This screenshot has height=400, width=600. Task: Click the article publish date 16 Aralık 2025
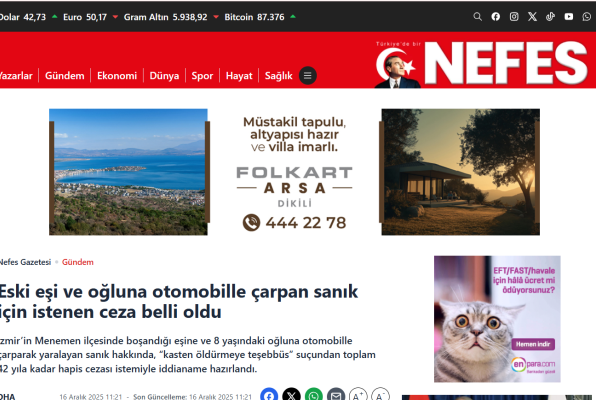(x=91, y=397)
